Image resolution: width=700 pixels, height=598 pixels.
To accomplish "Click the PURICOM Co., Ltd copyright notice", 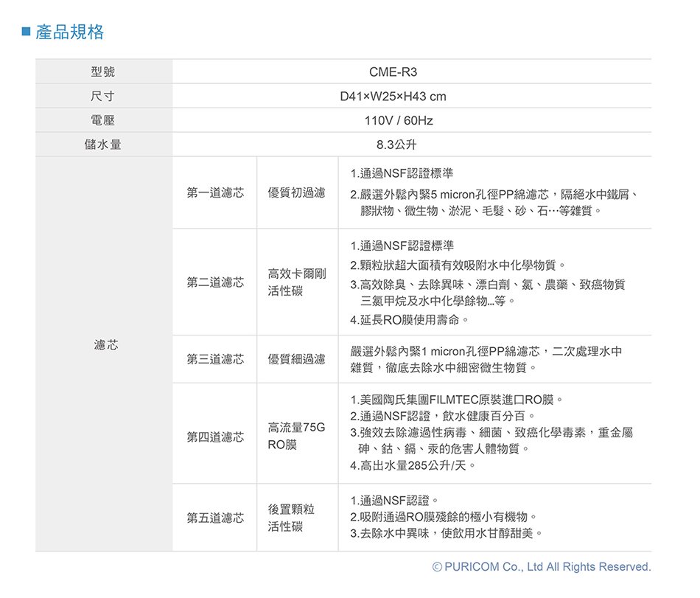I will coord(542,567).
